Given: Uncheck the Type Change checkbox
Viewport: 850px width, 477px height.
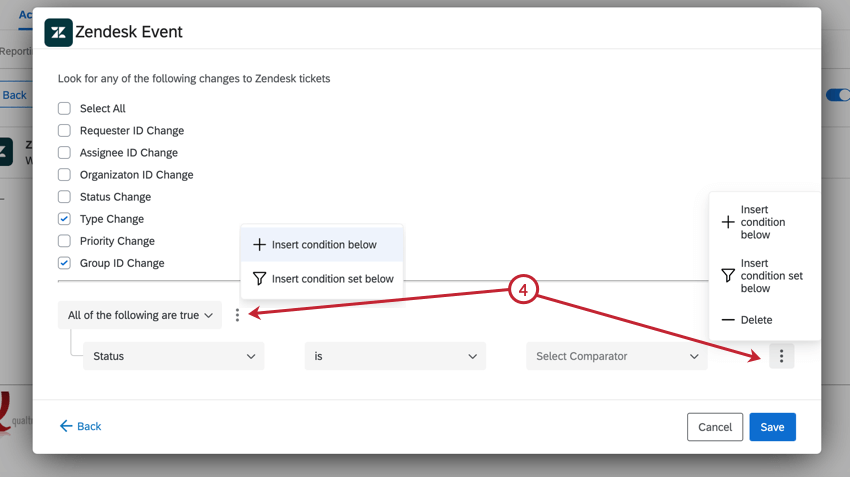Looking at the screenshot, I should [x=64, y=219].
